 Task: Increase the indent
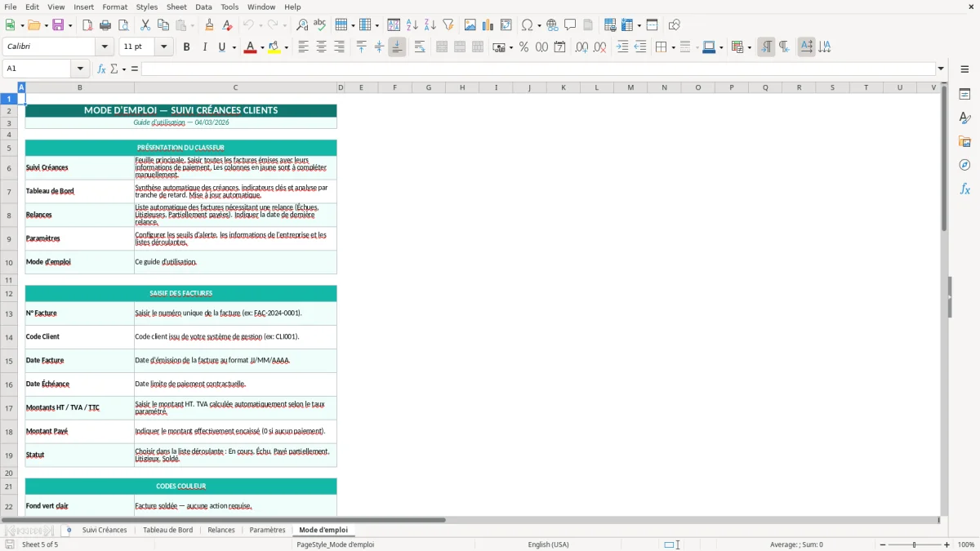point(622,47)
